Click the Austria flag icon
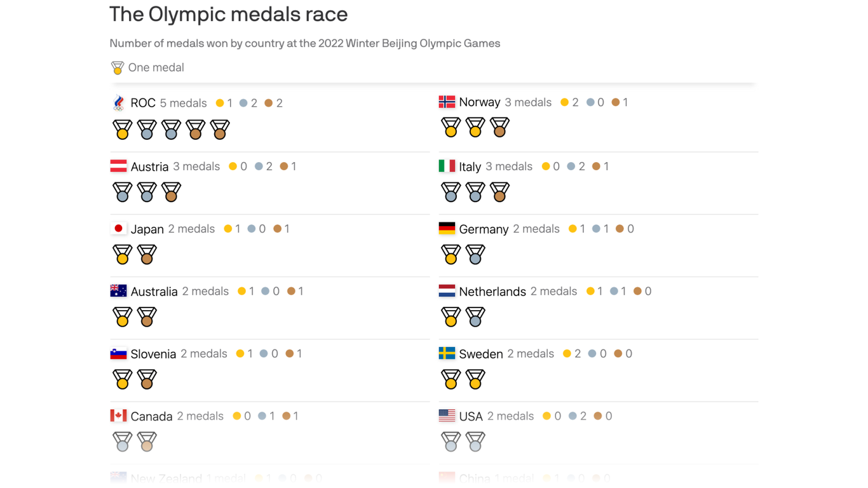This screenshot has height=488, width=868. pyautogui.click(x=118, y=166)
